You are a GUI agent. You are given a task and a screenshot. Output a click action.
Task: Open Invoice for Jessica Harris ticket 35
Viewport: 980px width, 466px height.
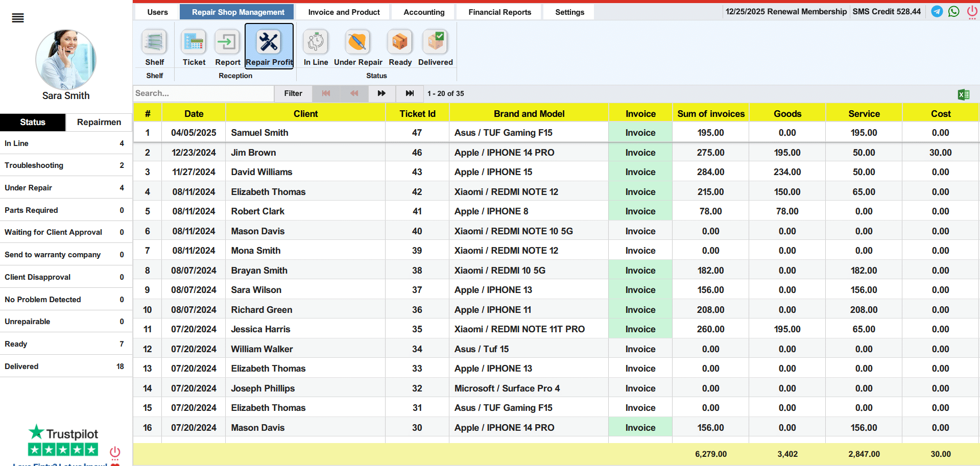[x=640, y=329]
